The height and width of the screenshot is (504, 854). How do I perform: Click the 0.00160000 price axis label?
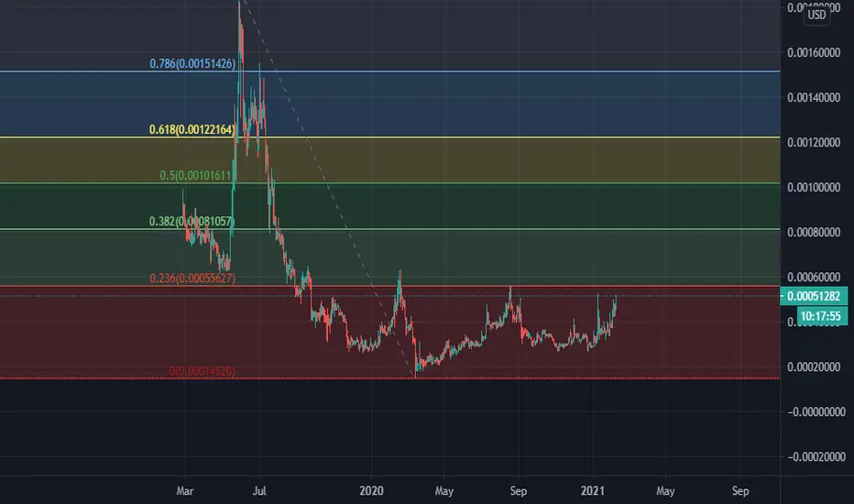coord(814,53)
